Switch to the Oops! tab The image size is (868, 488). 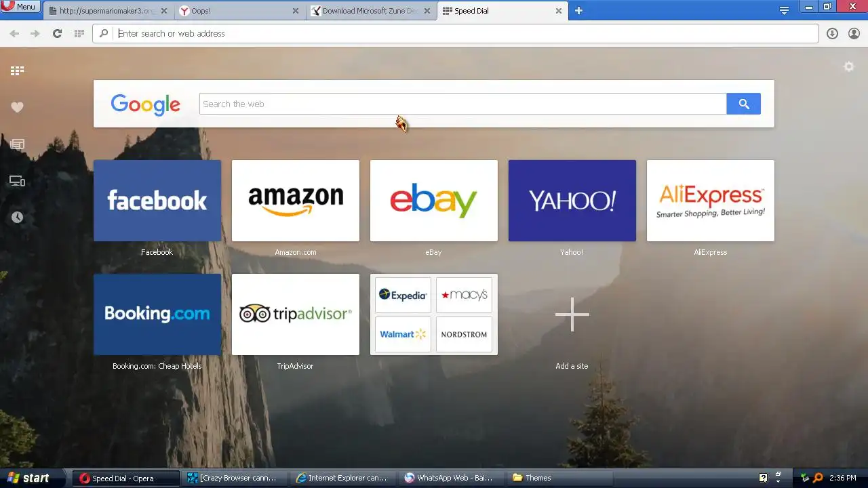coord(239,11)
